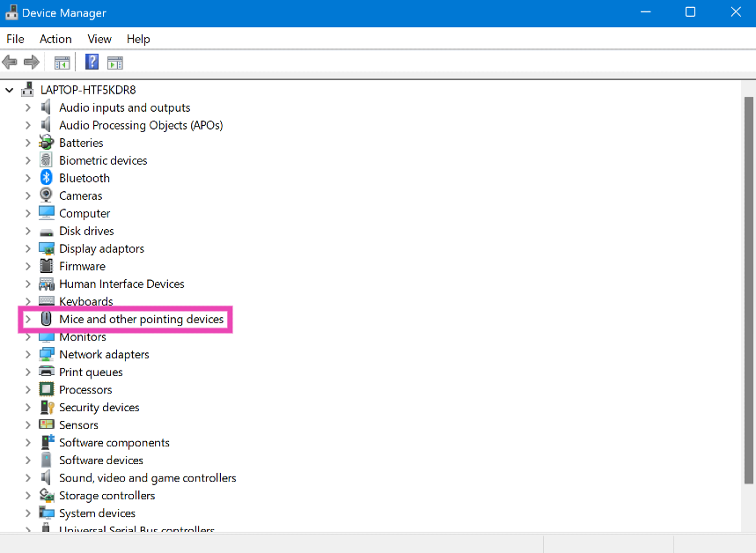The image size is (756, 553).
Task: Expand Mice and other pointing devices
Action: (x=27, y=319)
